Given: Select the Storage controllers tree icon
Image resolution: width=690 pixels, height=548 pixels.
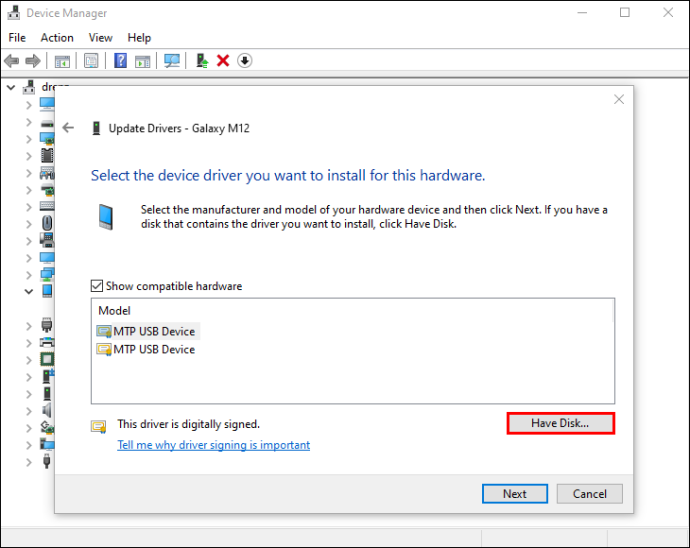Looking at the screenshot, I should pos(48,428).
